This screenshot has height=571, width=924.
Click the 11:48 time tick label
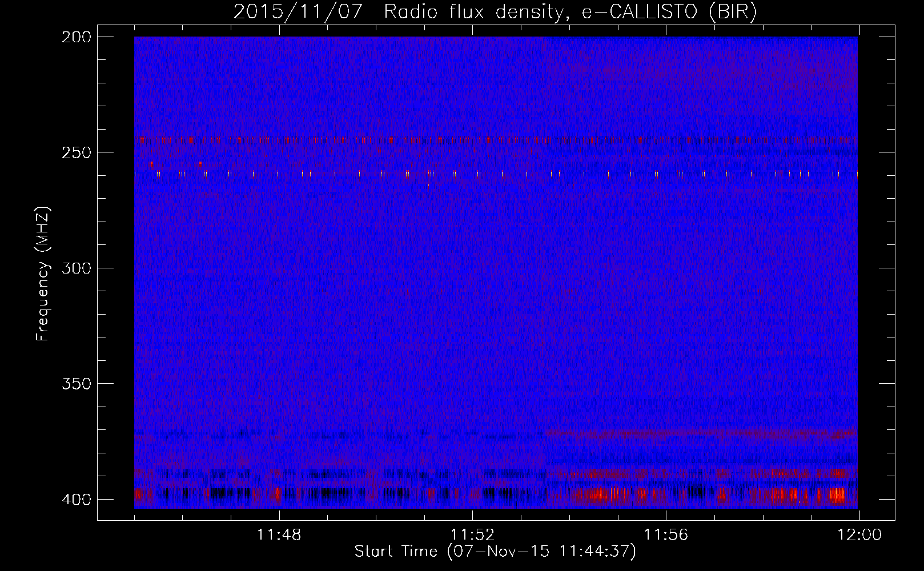pyautogui.click(x=279, y=535)
